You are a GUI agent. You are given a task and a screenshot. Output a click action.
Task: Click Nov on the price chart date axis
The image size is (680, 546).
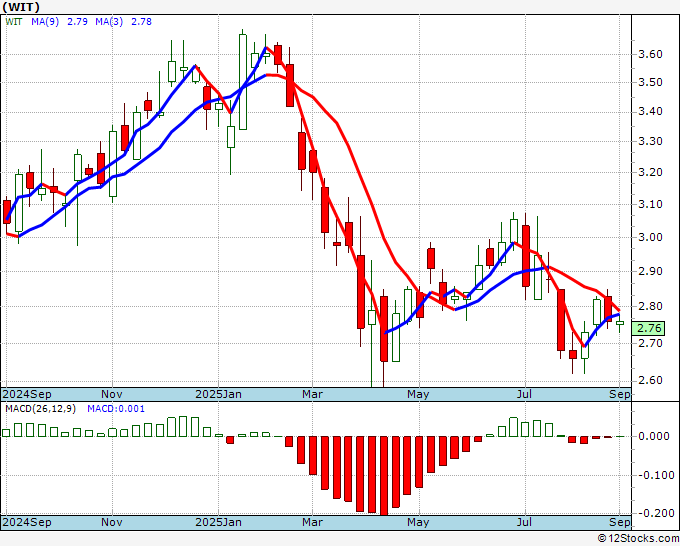tap(111, 395)
